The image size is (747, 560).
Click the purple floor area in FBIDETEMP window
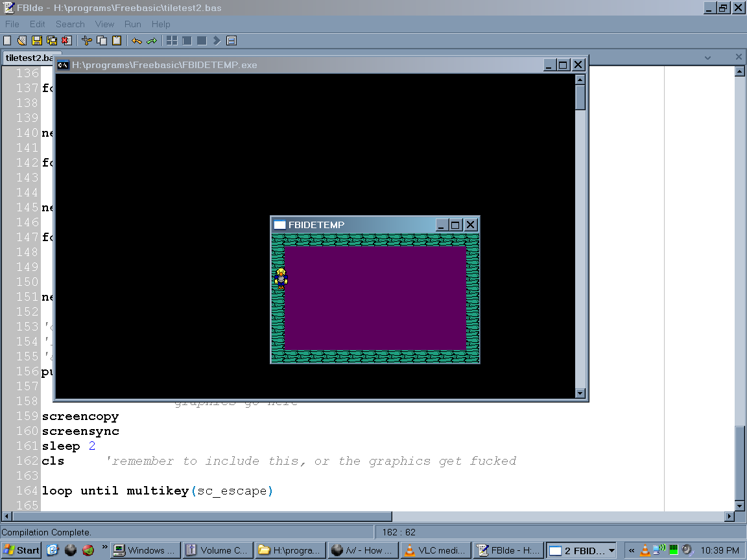click(x=375, y=298)
